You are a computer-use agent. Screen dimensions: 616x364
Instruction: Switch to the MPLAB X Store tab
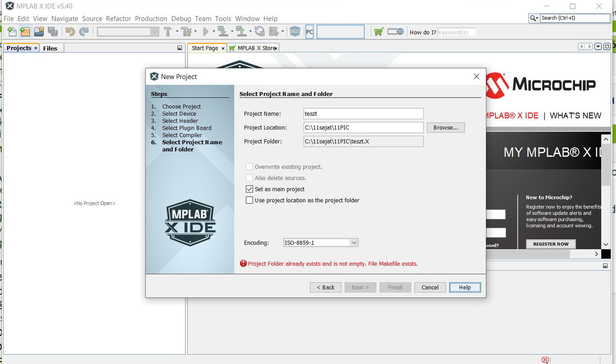(253, 48)
